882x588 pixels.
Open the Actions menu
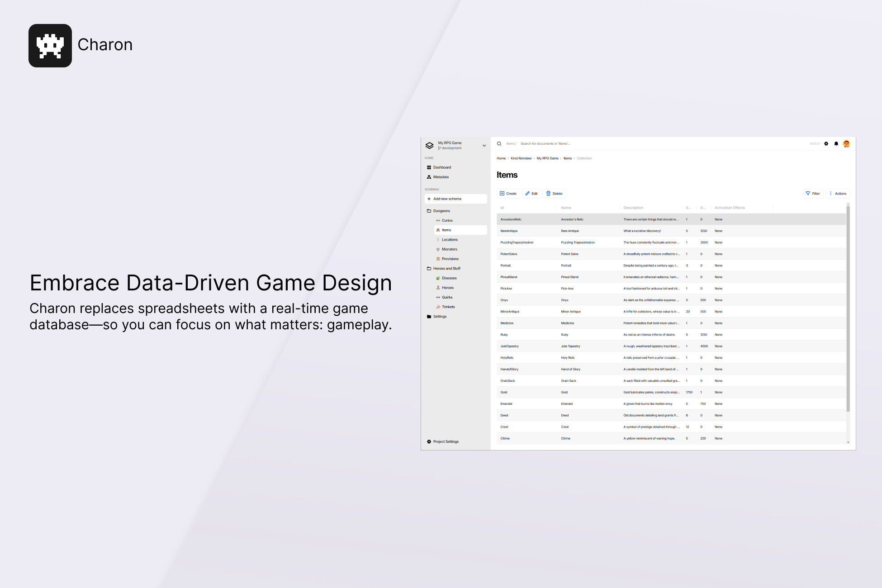[x=838, y=193]
